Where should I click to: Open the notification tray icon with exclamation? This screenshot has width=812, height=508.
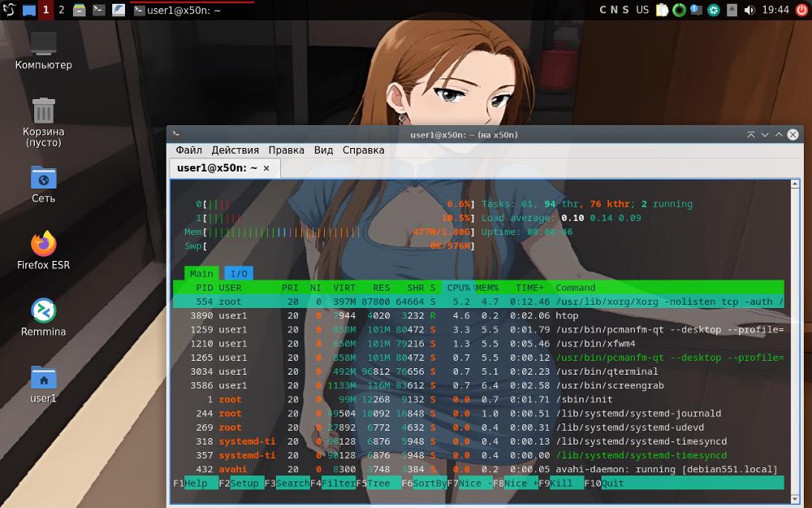tap(696, 10)
